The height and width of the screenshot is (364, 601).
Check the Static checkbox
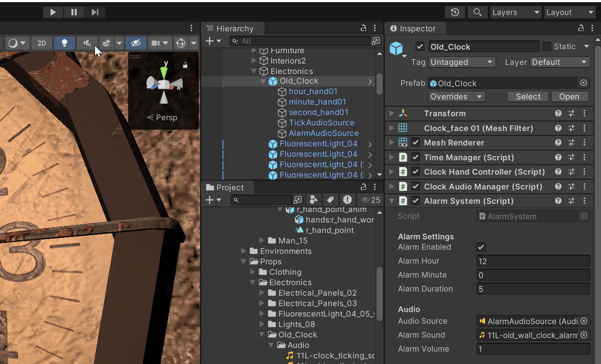547,47
